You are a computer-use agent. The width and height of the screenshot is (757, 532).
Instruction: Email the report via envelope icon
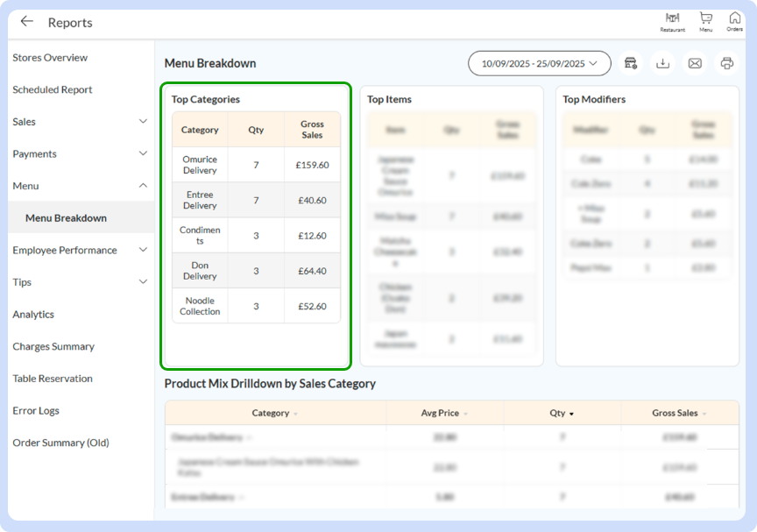695,63
